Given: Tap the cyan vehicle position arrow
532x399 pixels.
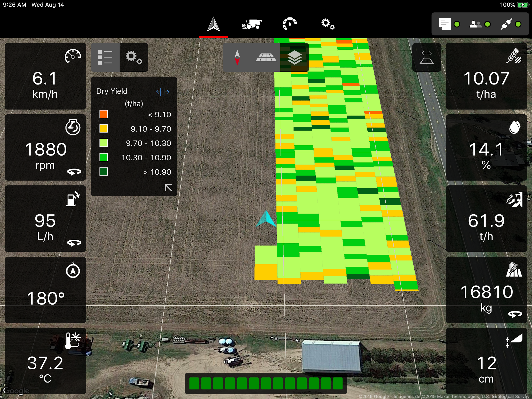Looking at the screenshot, I should click(x=266, y=219).
